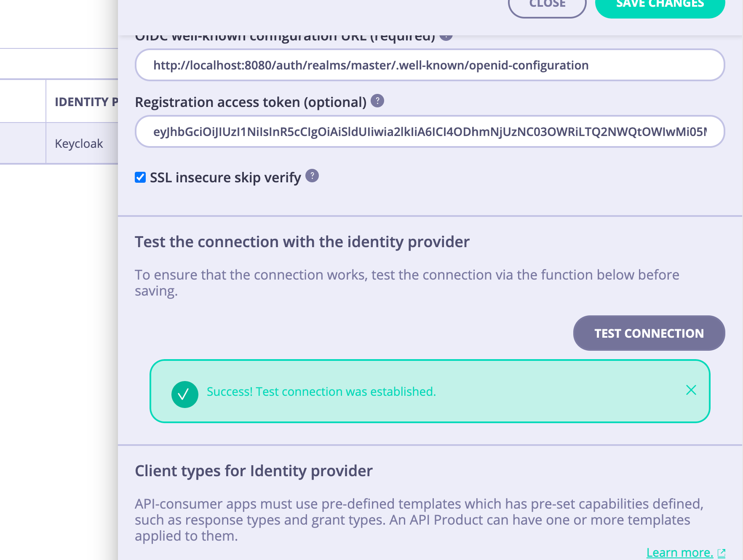Open the Registration access token help tooltip
Image resolution: width=743 pixels, height=560 pixels.
coord(378,101)
